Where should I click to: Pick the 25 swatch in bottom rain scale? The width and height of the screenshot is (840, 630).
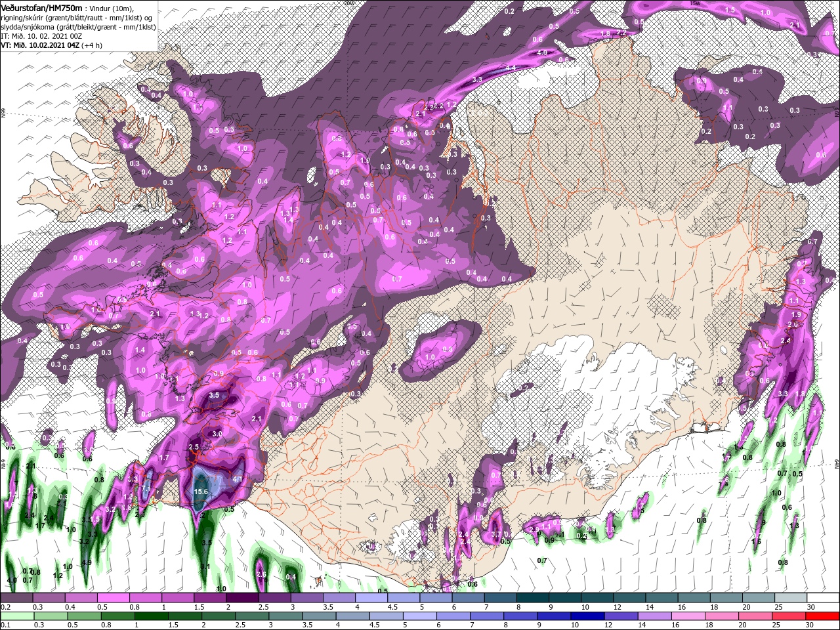tap(789, 616)
